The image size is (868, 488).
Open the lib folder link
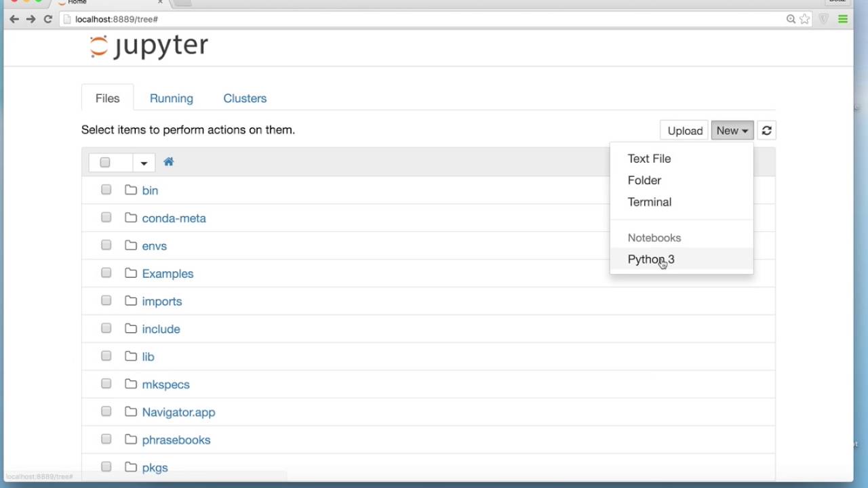(x=149, y=357)
